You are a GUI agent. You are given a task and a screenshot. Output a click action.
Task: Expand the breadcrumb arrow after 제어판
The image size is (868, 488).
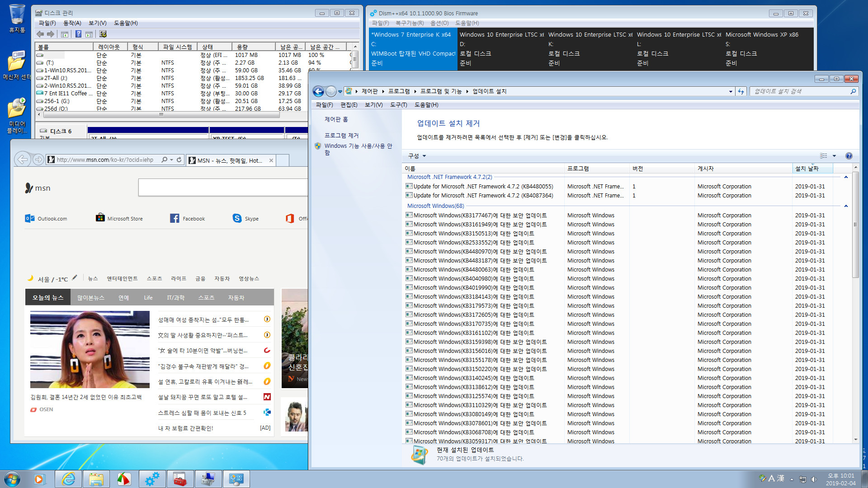tap(383, 91)
